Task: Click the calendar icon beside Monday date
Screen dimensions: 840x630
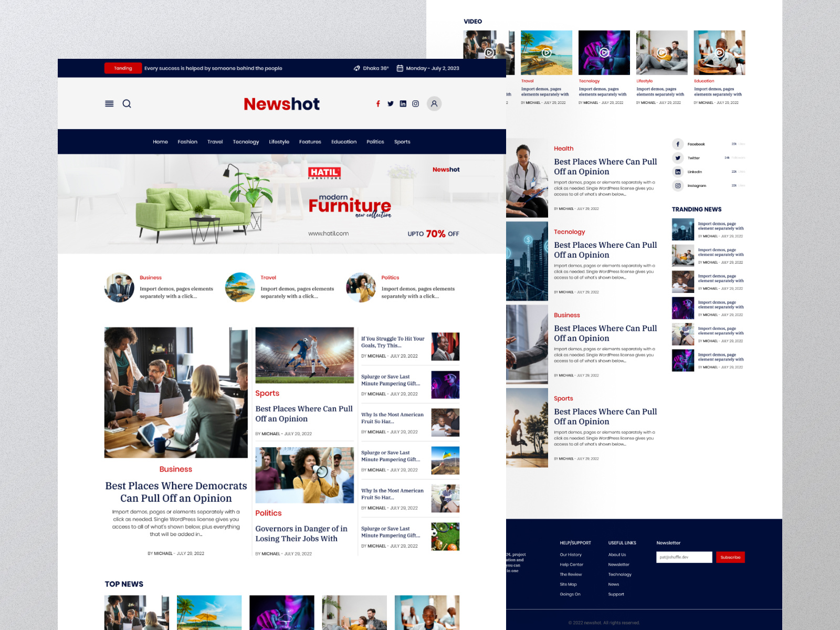Action: pyautogui.click(x=400, y=68)
